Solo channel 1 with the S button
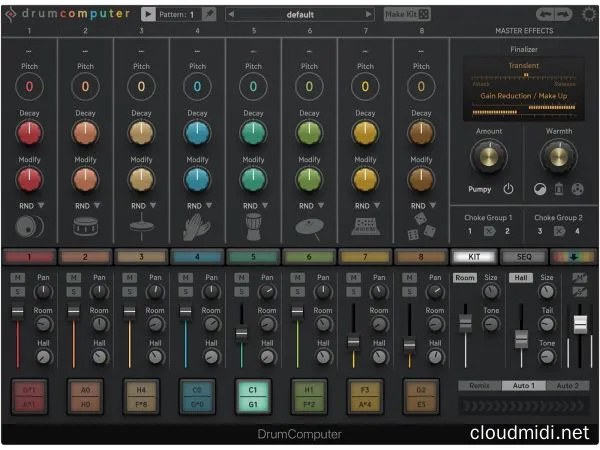This screenshot has height=450, width=600. point(17,290)
